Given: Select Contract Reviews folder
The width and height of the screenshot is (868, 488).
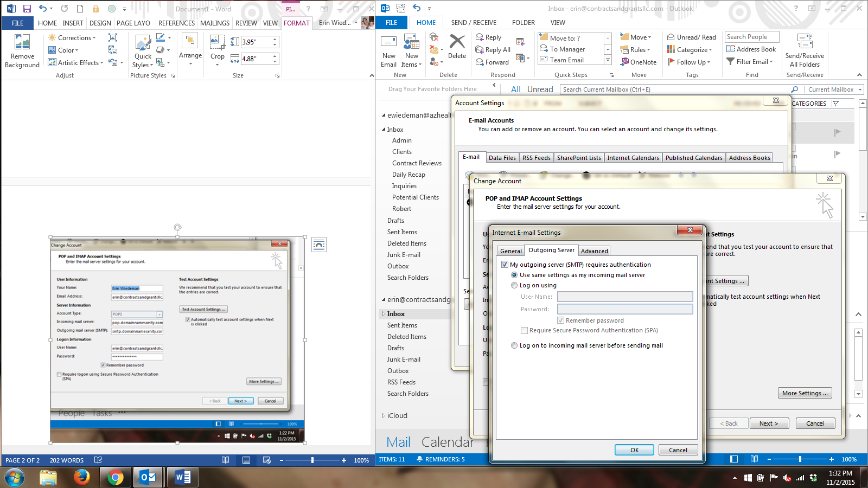Looking at the screenshot, I should 417,163.
